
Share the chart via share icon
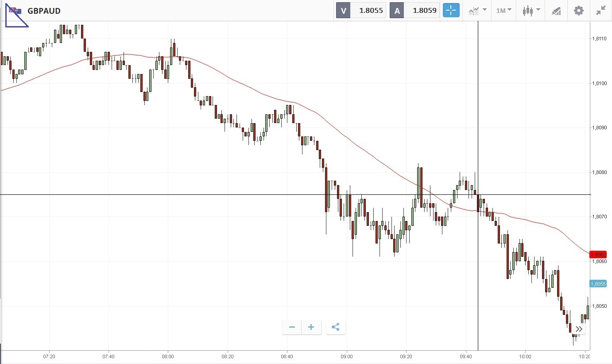click(x=335, y=327)
